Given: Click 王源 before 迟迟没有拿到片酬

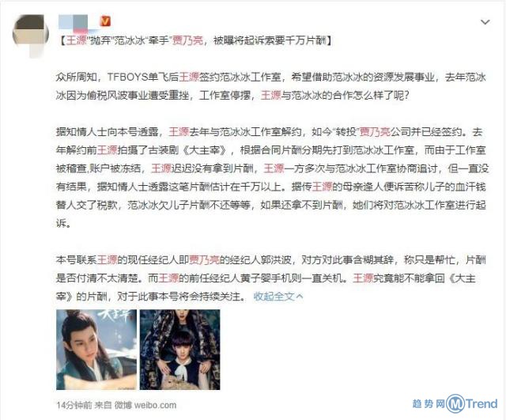Looking at the screenshot, I should [x=161, y=168].
